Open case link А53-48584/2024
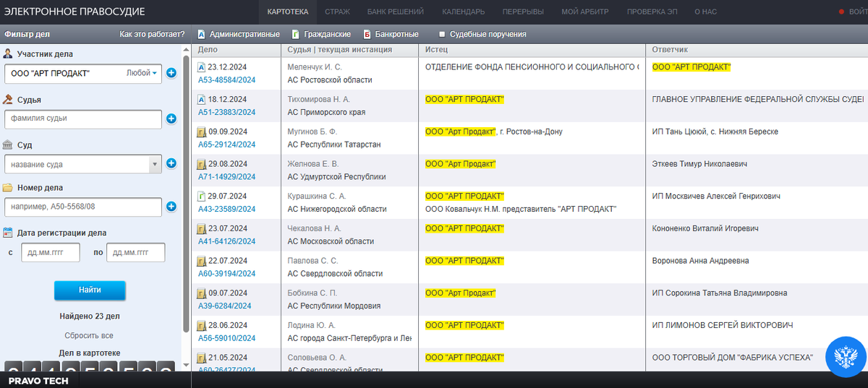The image size is (868, 388). [227, 80]
